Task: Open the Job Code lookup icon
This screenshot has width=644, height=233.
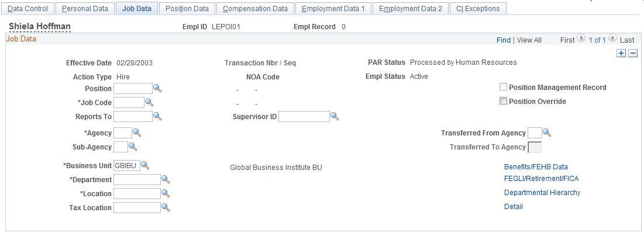Action: [150, 102]
